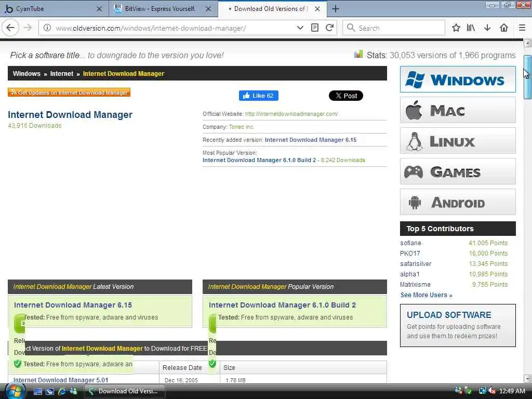Go to the browser Home icon
Image resolution: width=532 pixels, height=399 pixels.
[x=504, y=28]
